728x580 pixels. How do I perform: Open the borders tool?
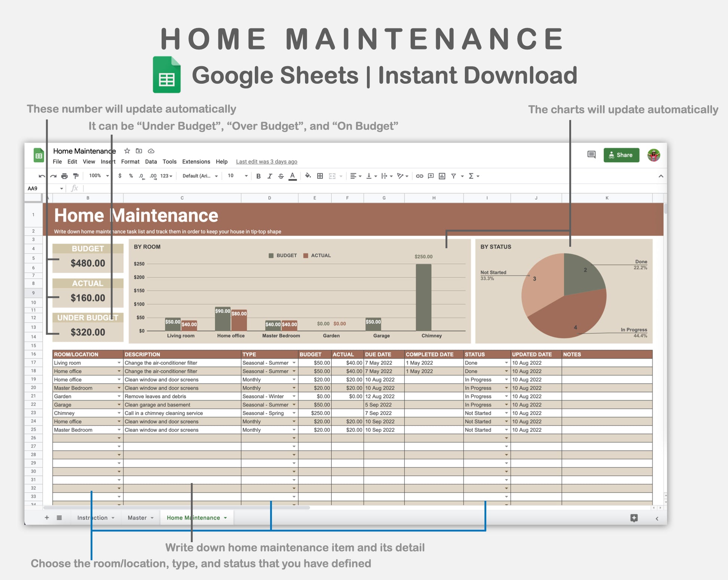pyautogui.click(x=320, y=176)
